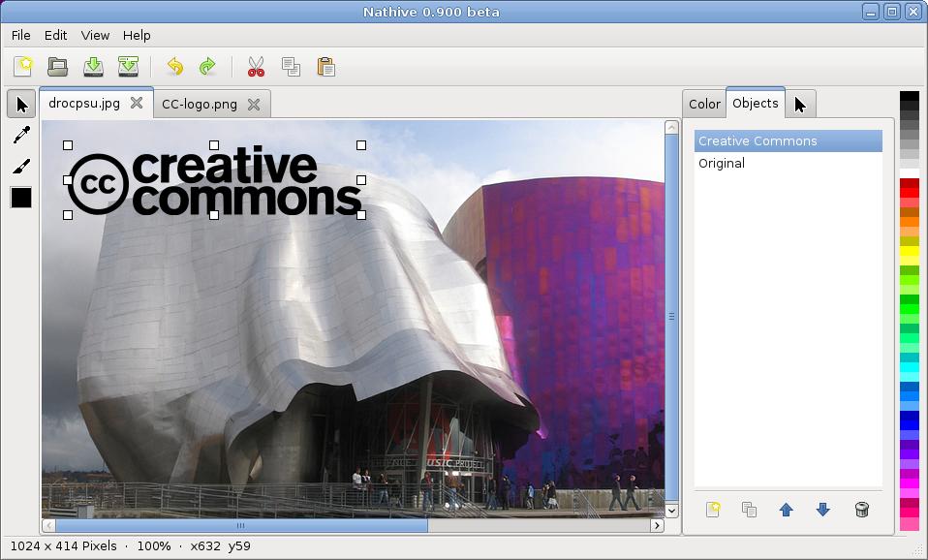Click the scroll down arrow of canvas
This screenshot has height=560, width=928.
pos(671,510)
